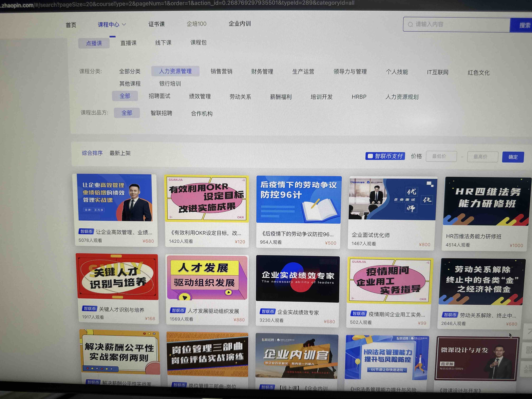
Task: Select IT互联网 category filter
Action: (438, 72)
